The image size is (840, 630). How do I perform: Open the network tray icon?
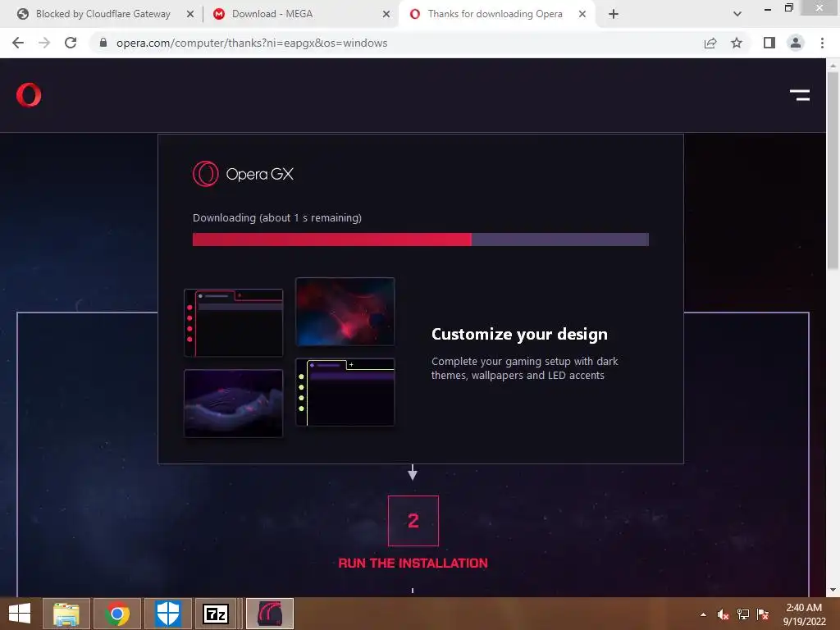coord(743,614)
